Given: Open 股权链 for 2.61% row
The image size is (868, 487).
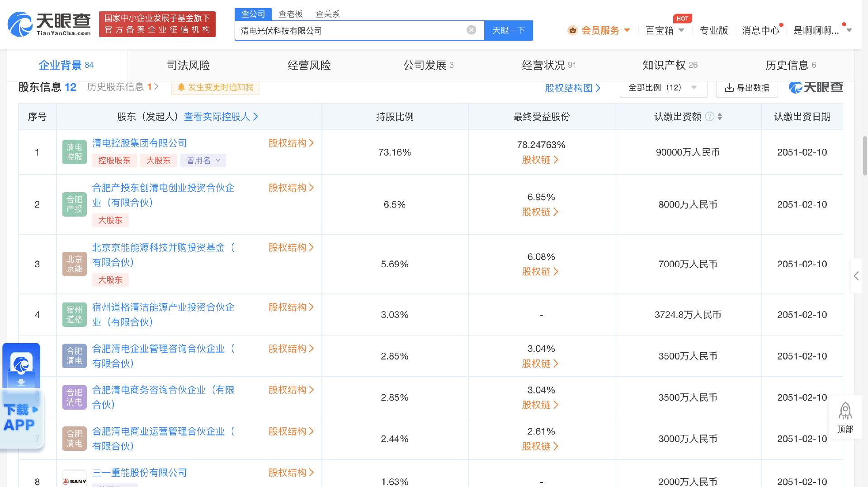Looking at the screenshot, I should [x=540, y=446].
